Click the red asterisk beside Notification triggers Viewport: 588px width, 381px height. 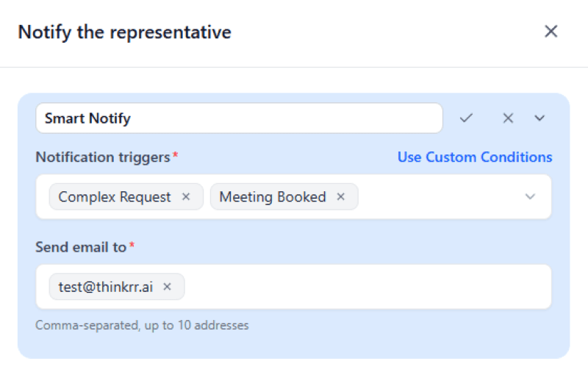176,156
